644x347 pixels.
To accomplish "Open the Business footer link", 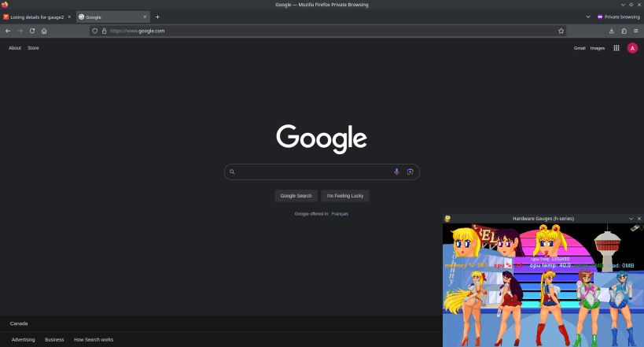I will click(x=54, y=340).
